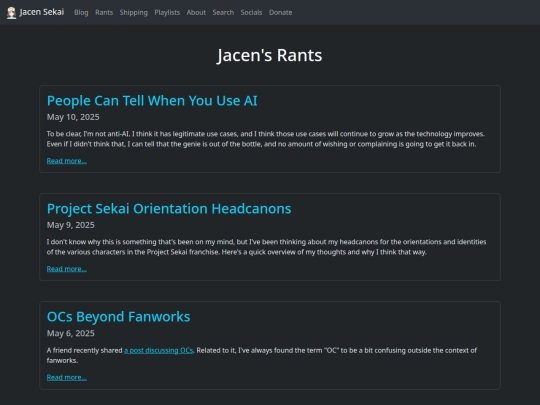Read more of OCs Beyond Fanworks

click(66, 377)
